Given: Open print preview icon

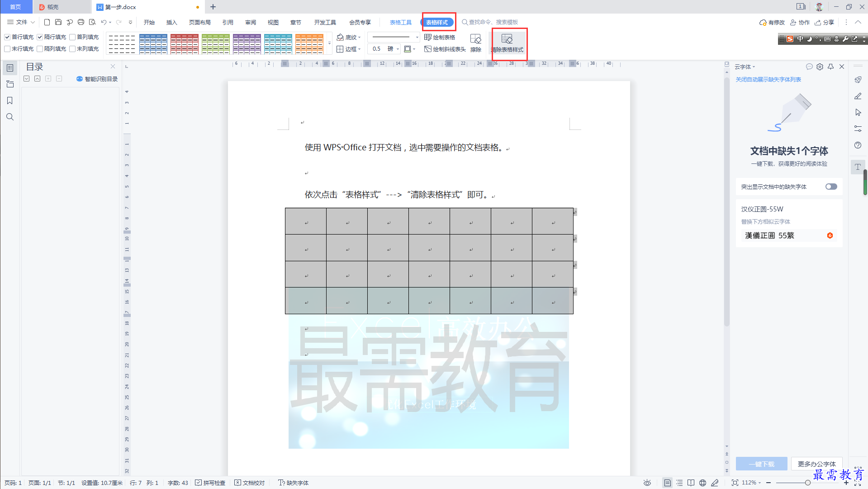Looking at the screenshot, I should pos(92,22).
